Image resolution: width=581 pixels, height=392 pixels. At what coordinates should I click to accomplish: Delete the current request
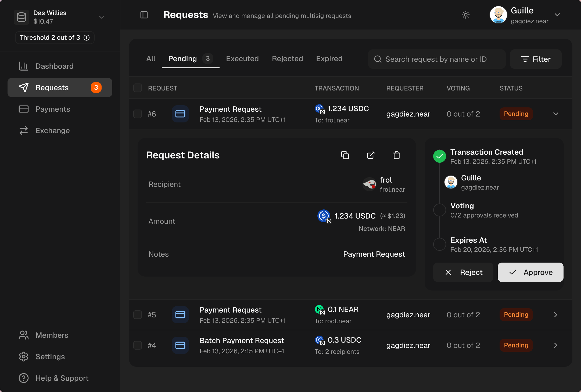tap(396, 155)
